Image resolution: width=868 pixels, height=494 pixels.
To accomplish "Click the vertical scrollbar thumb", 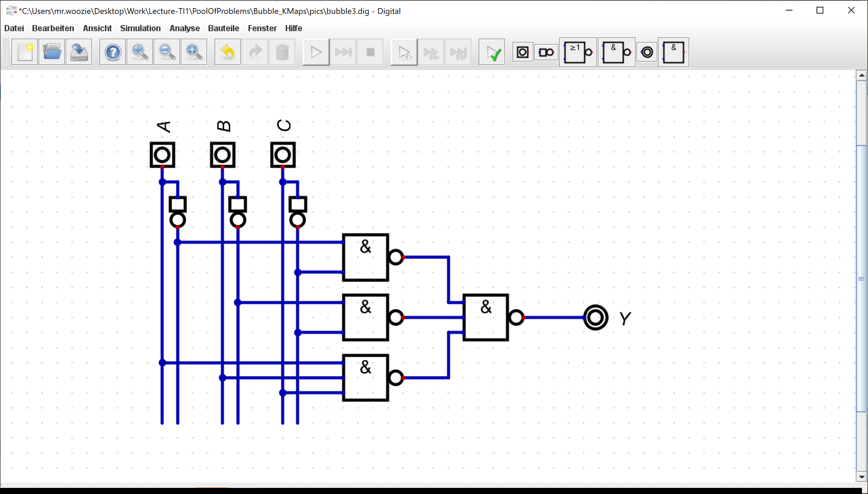I will point(862,279).
